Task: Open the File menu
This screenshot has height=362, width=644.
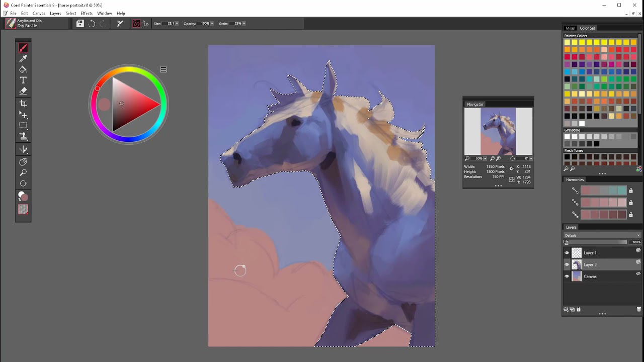Action: pos(14,13)
